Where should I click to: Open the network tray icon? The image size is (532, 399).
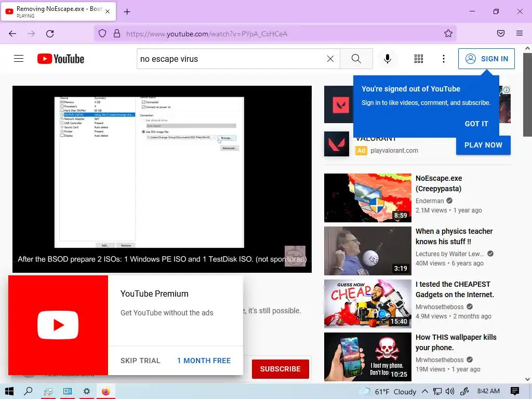pos(437,392)
